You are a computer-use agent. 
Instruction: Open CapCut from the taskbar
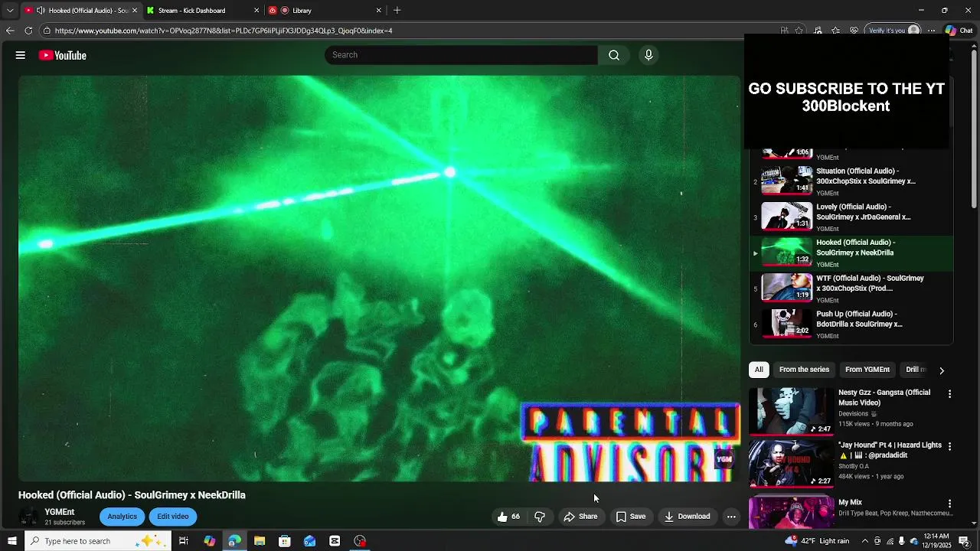click(335, 541)
